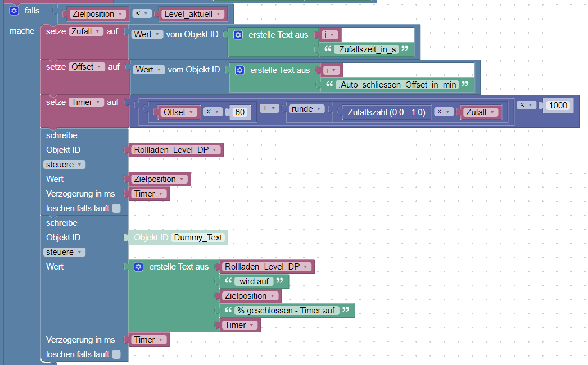Select the 'Zufallszahl (0.0 - 1.0)' block
The image size is (588, 365).
(x=386, y=112)
